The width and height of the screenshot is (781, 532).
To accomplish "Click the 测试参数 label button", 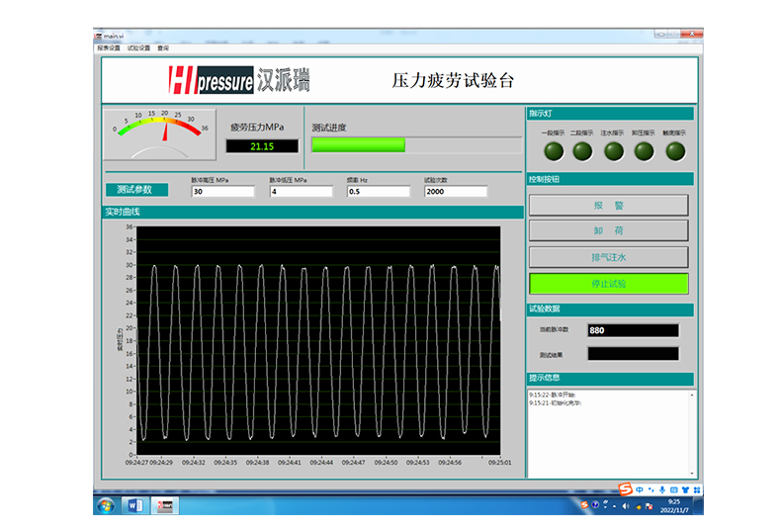I will 137,190.
